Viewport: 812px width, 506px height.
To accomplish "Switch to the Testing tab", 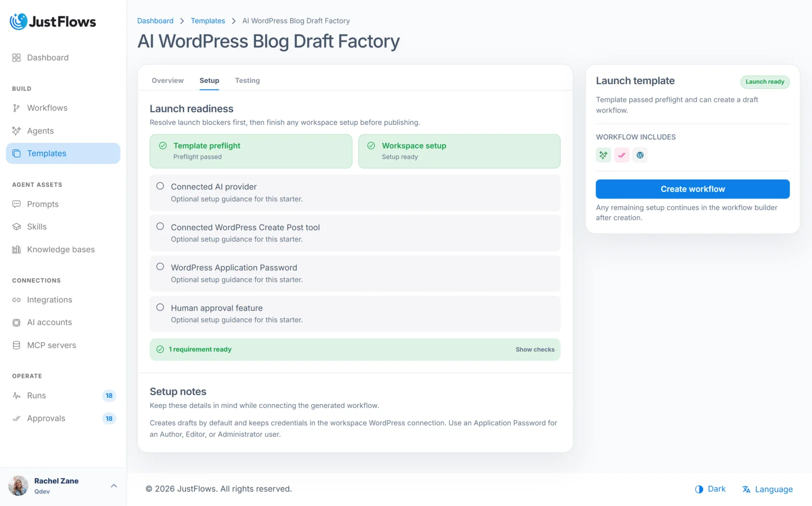I will [247, 80].
